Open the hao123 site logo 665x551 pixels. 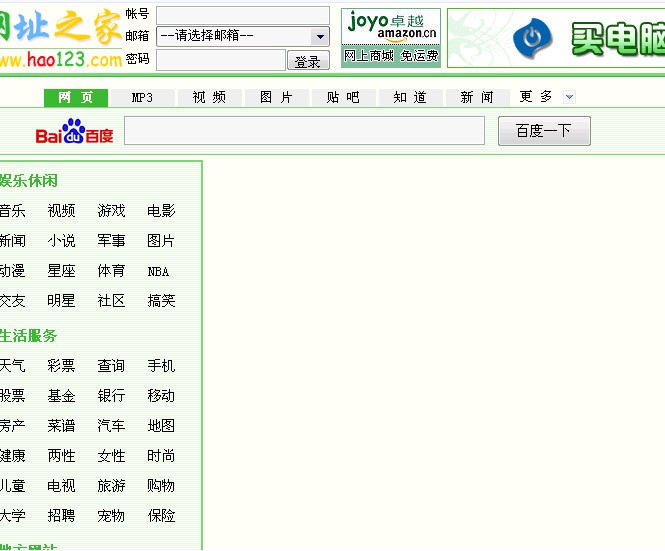[x=61, y=37]
